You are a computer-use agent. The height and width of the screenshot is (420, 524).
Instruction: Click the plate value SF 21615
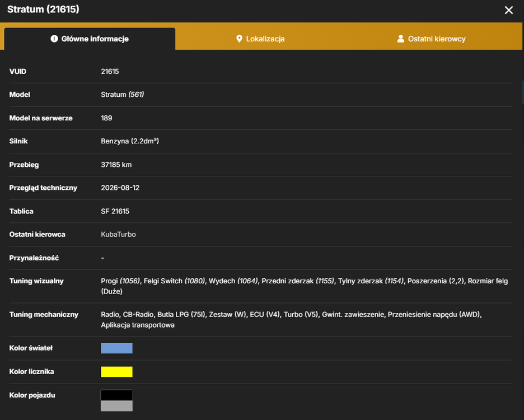click(x=115, y=211)
